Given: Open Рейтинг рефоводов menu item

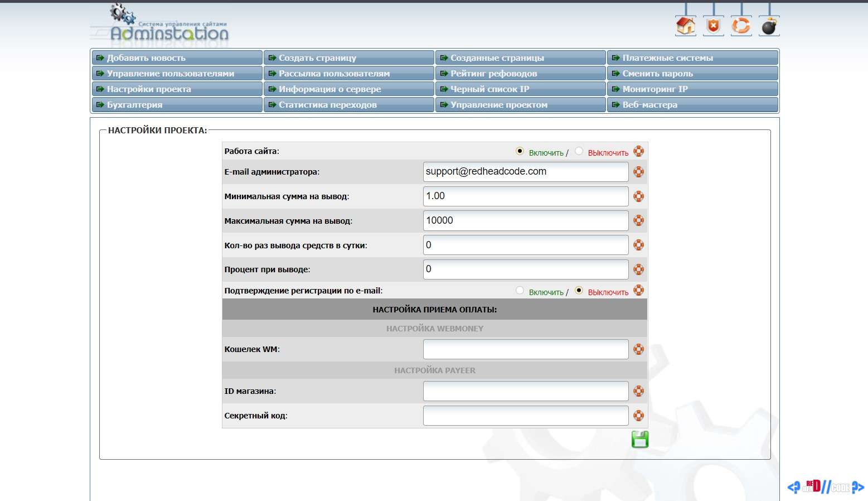Looking at the screenshot, I should pyautogui.click(x=521, y=73).
